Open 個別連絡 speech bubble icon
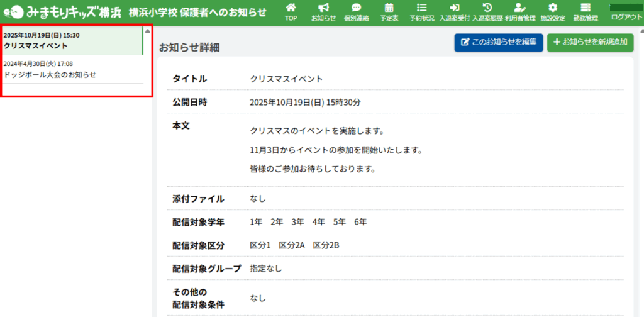644x317 pixels. coord(356,12)
